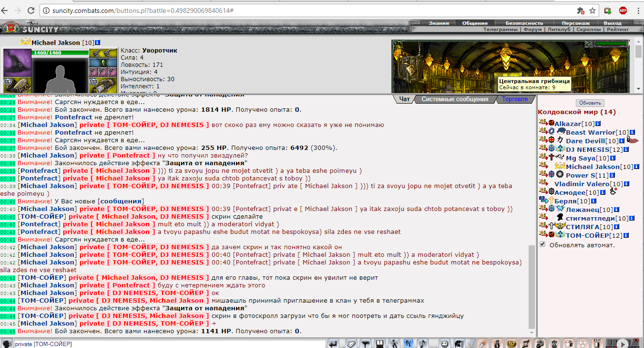Click player name 'Mg Saya' in list

click(581, 158)
